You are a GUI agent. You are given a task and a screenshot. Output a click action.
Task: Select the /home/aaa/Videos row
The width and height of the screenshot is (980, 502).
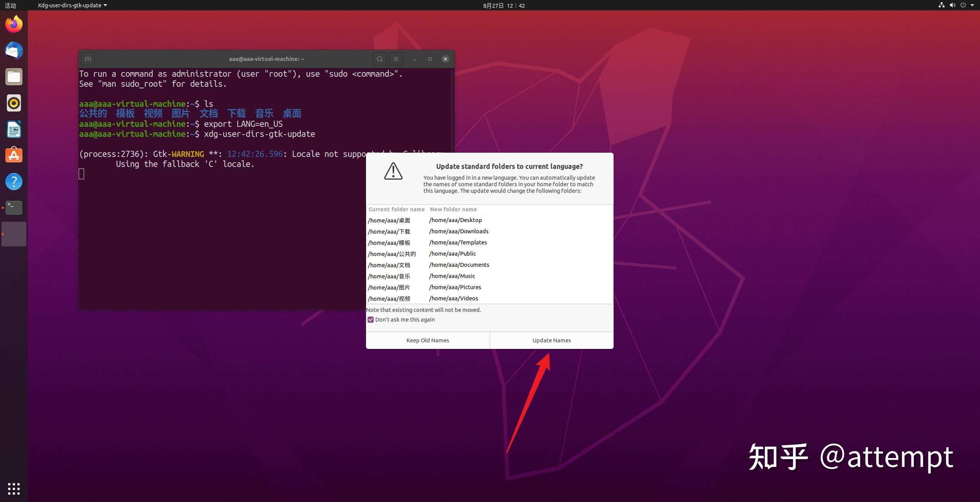point(489,298)
